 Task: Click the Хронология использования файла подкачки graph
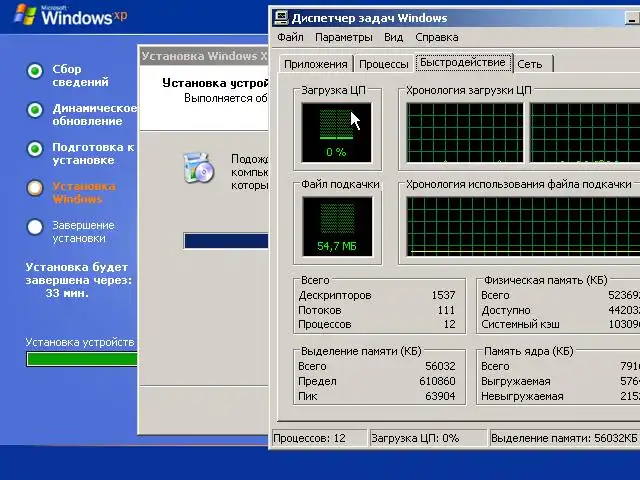point(523,227)
